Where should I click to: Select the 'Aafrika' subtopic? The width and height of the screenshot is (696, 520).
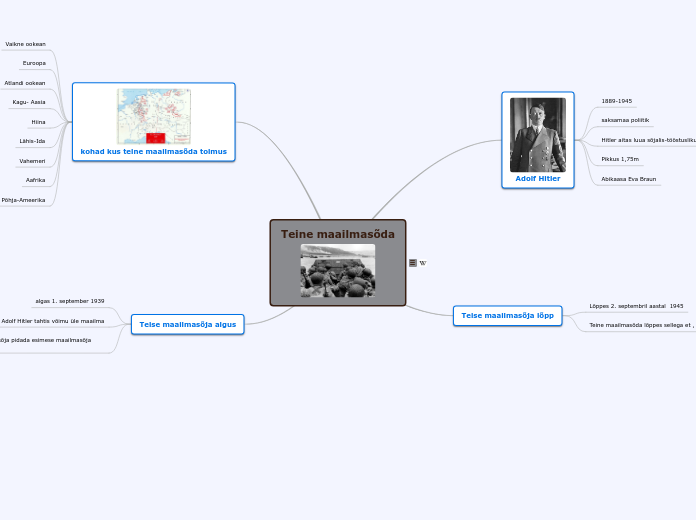36,180
